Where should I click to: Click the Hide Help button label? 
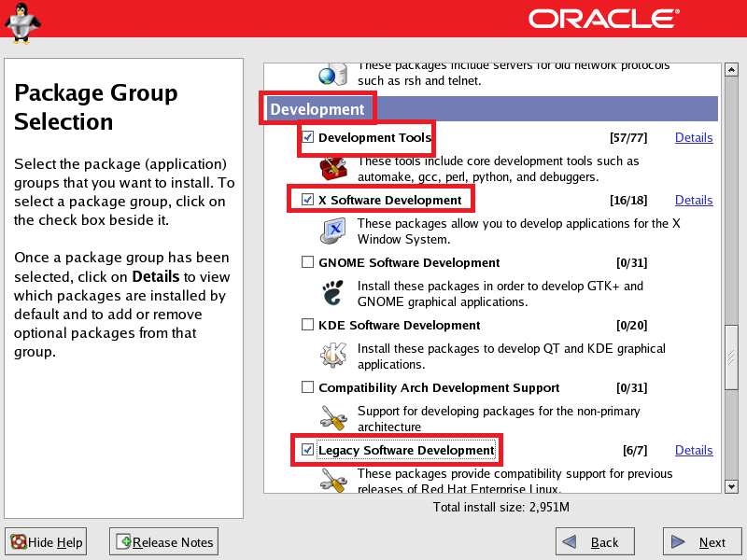55,542
